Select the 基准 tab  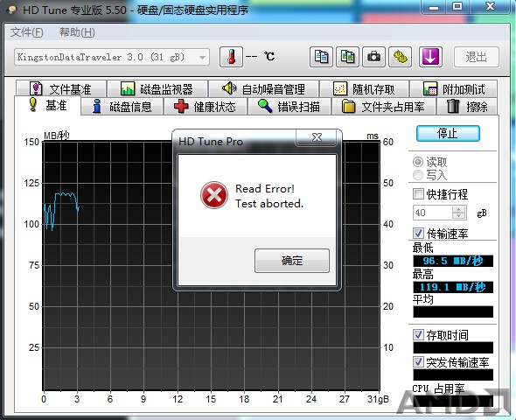pos(48,105)
